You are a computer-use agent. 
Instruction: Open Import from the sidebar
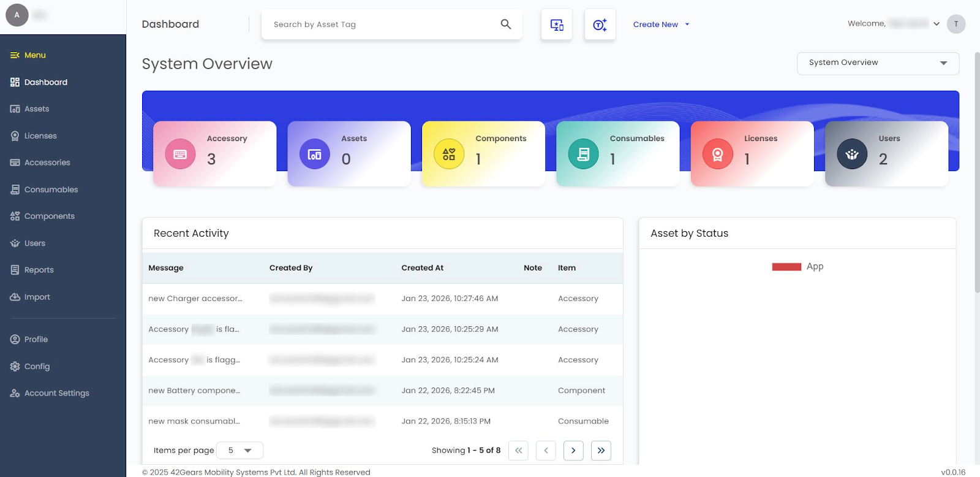coord(37,297)
